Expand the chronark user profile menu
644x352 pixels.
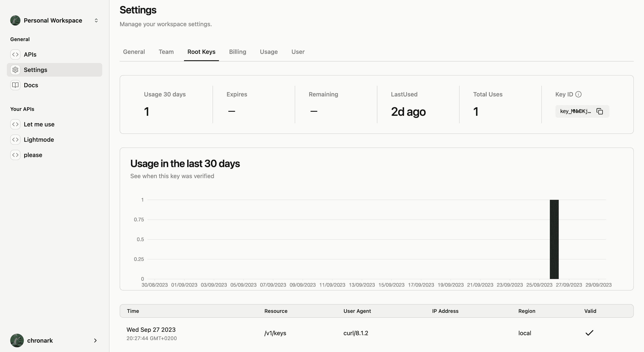coord(54,340)
